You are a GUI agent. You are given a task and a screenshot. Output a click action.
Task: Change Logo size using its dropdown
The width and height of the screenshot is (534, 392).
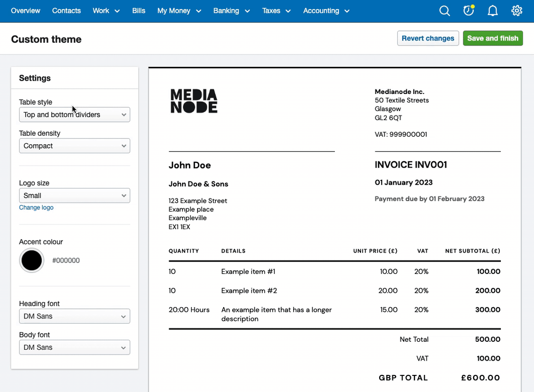click(74, 195)
